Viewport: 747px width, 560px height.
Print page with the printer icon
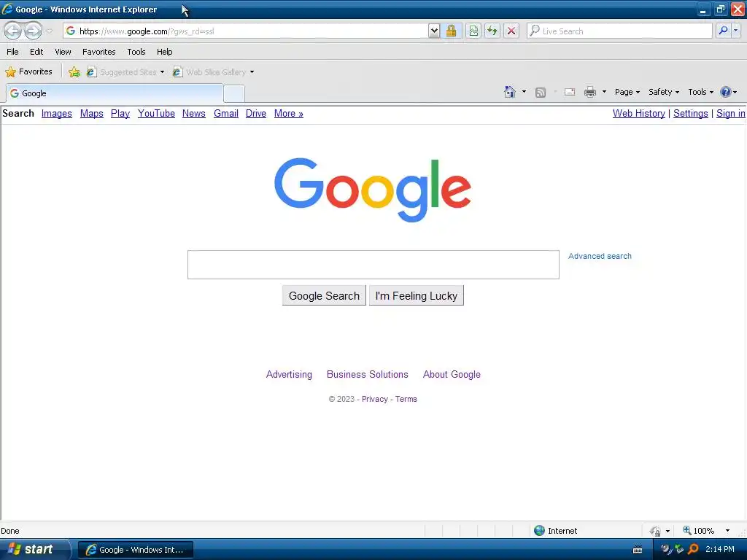(590, 92)
